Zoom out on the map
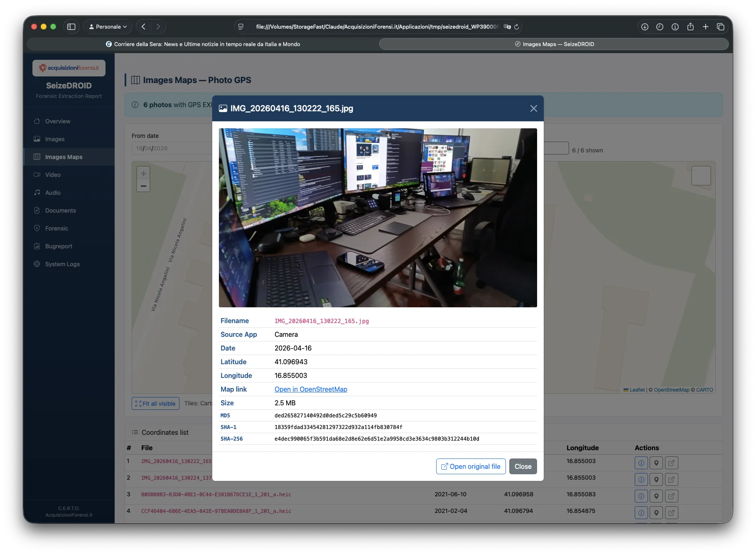This screenshot has width=756, height=554. [143, 186]
